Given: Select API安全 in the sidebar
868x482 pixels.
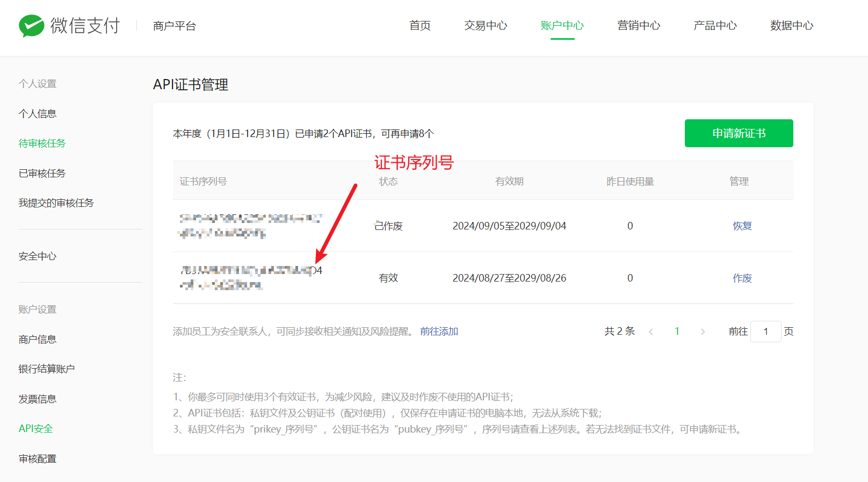Looking at the screenshot, I should tap(35, 428).
